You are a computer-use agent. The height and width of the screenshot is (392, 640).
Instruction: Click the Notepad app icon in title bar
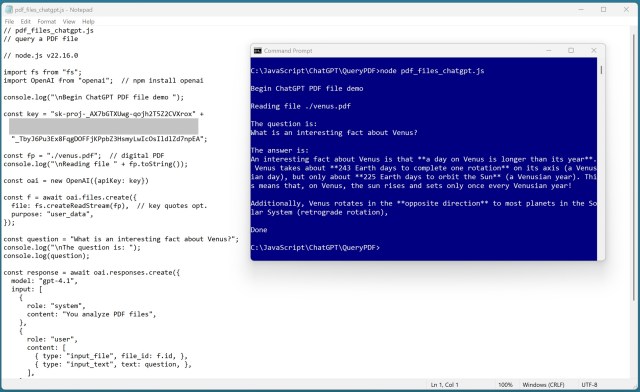click(9, 9)
